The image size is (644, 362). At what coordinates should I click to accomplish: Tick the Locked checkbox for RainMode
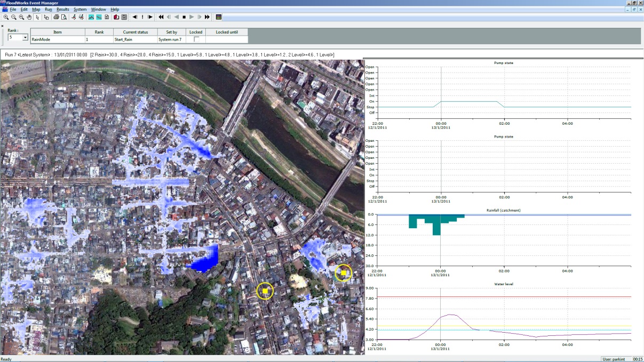pyautogui.click(x=196, y=39)
